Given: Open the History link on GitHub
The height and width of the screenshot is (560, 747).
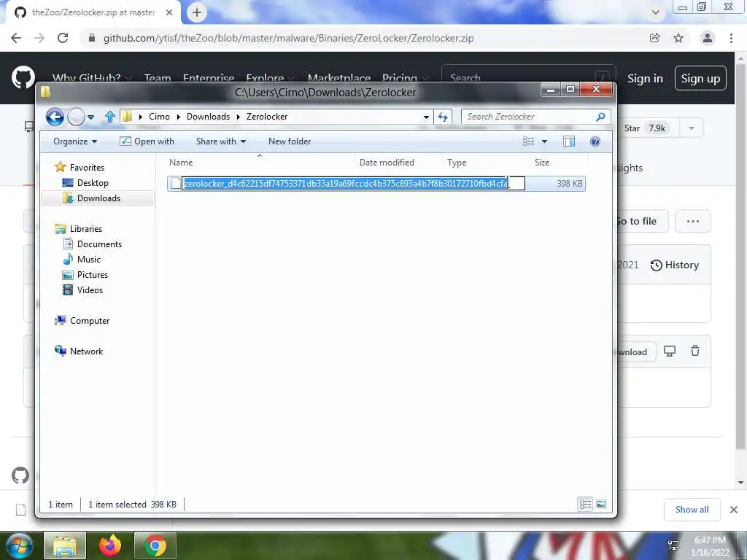Looking at the screenshot, I should (x=675, y=265).
